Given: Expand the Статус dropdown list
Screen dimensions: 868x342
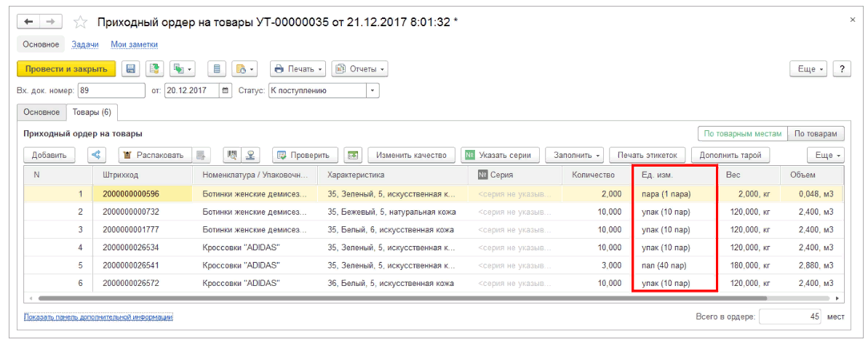Looking at the screenshot, I should [373, 91].
